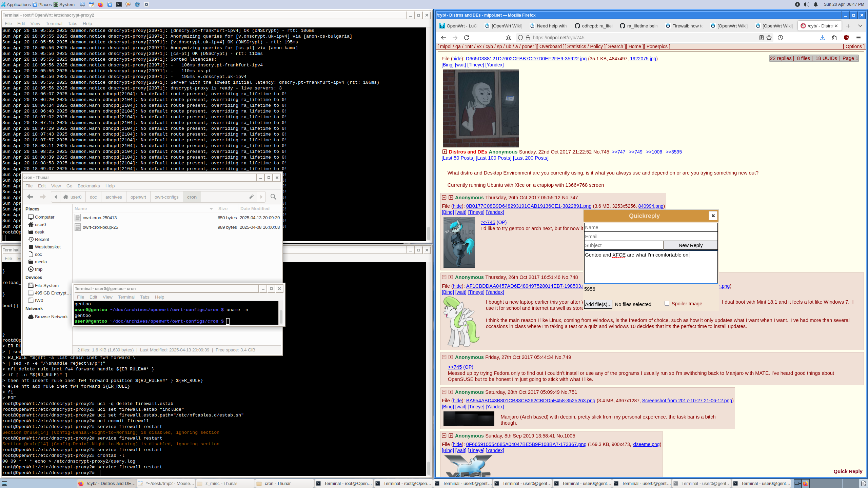Image resolution: width=868 pixels, height=488 pixels.
Task: List all Firefox tabs dropdown chevron
Action: pos(860,26)
